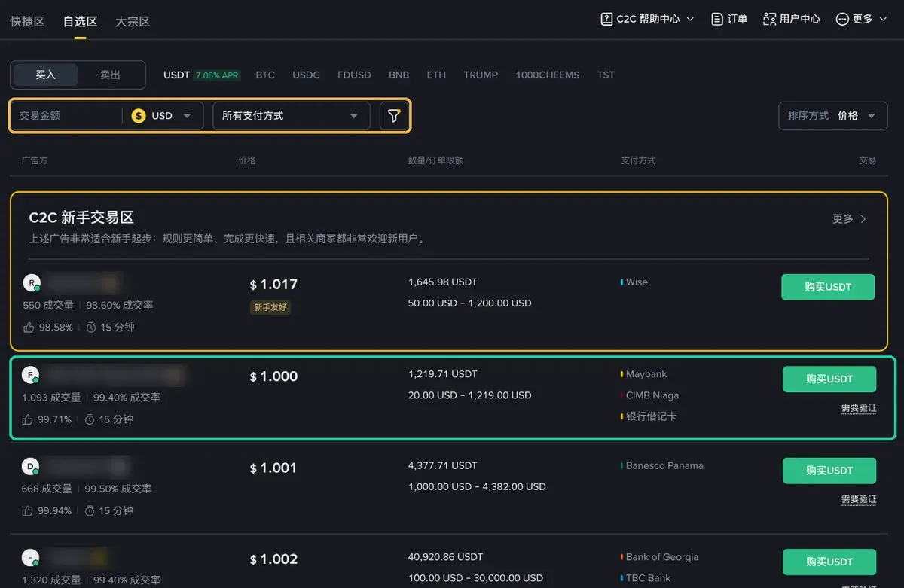Image resolution: width=904 pixels, height=588 pixels.
Task: Click the F advertiser avatar
Action: [30, 375]
